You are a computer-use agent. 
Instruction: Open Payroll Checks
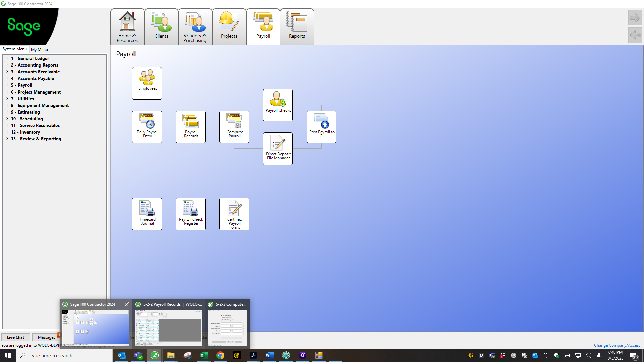point(278,105)
